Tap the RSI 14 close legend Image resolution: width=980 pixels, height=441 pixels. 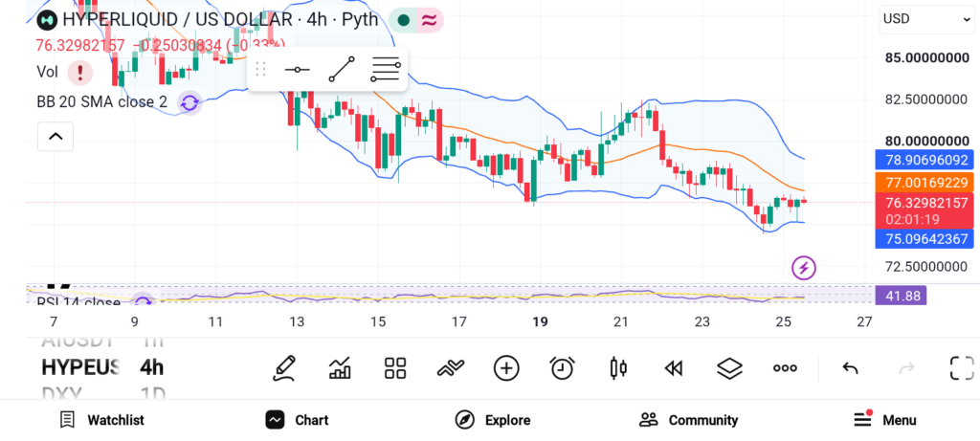[78, 302]
